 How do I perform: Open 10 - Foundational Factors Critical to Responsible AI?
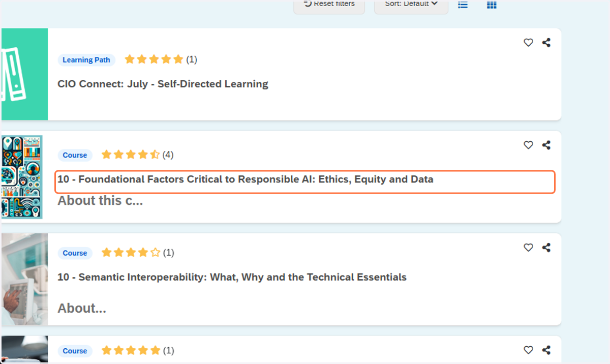tap(246, 179)
